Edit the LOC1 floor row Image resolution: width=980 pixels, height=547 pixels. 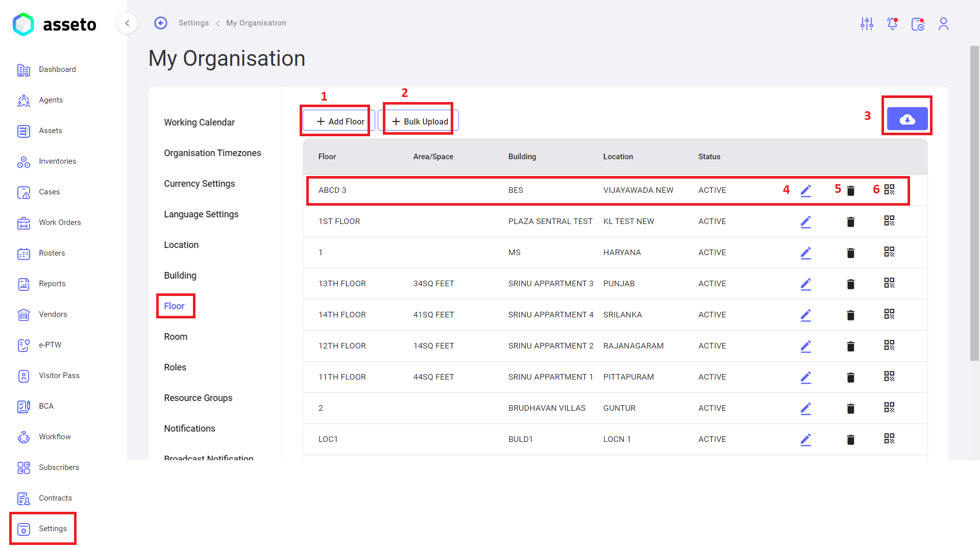coord(806,439)
